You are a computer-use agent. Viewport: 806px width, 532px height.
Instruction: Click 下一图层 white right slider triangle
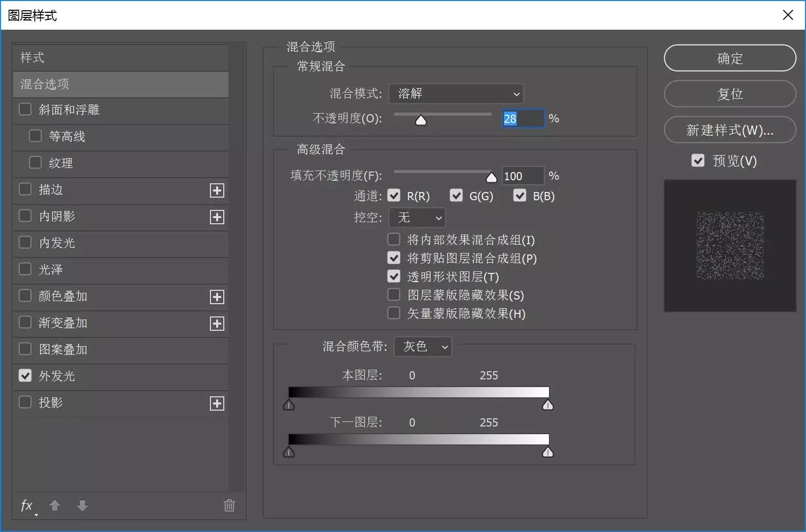[548, 452]
